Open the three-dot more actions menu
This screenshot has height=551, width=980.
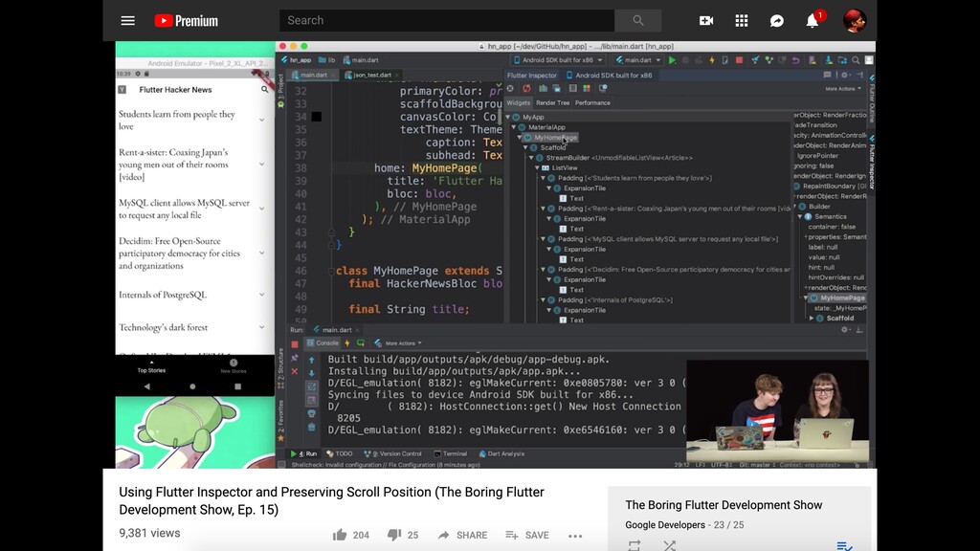click(575, 536)
